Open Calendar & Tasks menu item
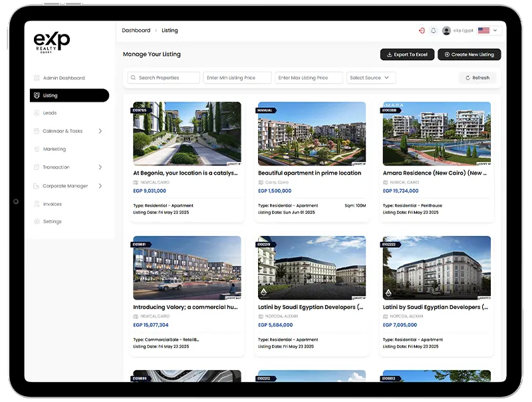 [x=63, y=131]
